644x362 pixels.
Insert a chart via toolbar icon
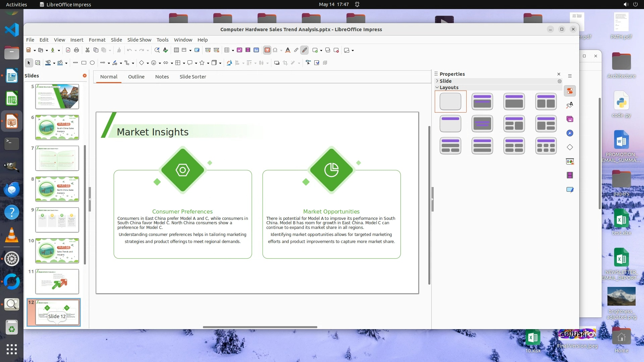(256, 50)
